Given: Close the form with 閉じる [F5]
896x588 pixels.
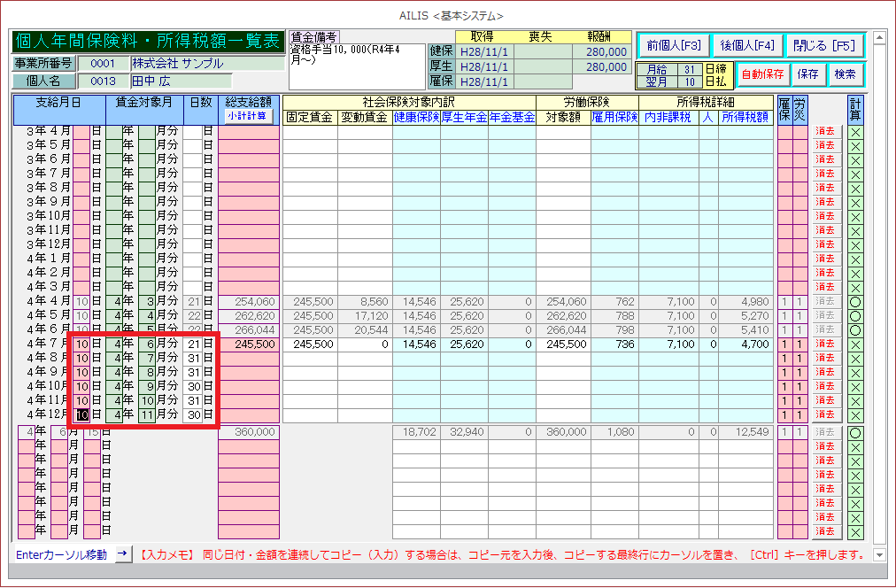Looking at the screenshot, I should [x=823, y=45].
